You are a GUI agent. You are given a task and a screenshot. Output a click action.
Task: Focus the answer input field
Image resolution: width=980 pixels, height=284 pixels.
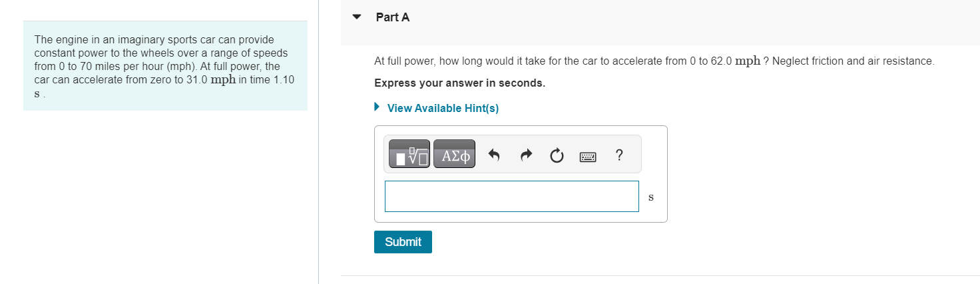pos(512,196)
